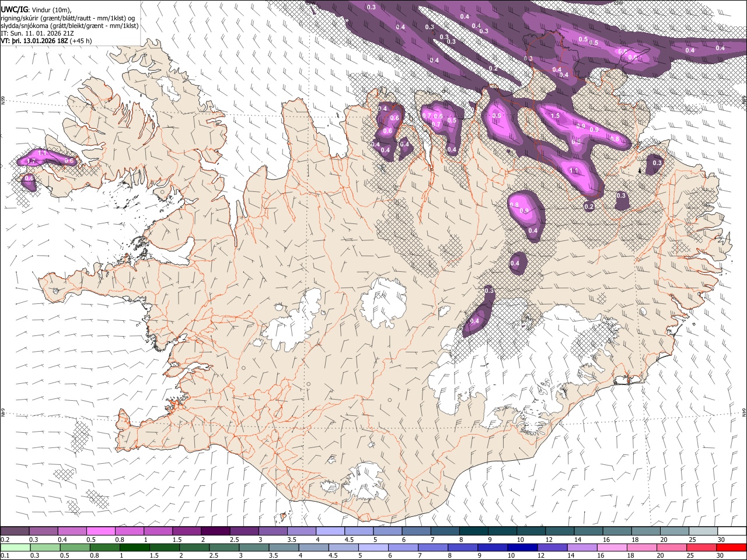The height and width of the screenshot is (560, 747).
Task: Pick the 12 swatch in the rain legend
Action: [x=552, y=547]
